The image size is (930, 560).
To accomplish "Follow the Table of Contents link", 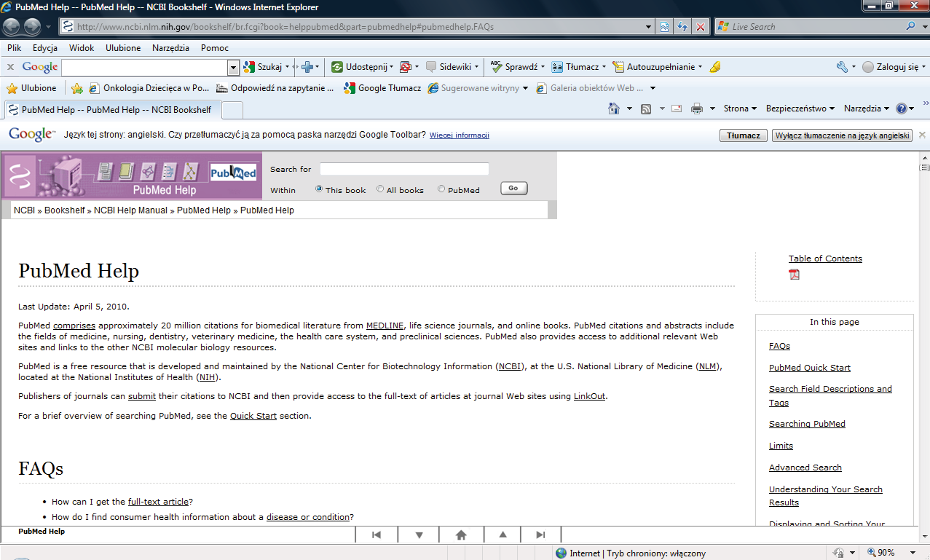I will 825,259.
